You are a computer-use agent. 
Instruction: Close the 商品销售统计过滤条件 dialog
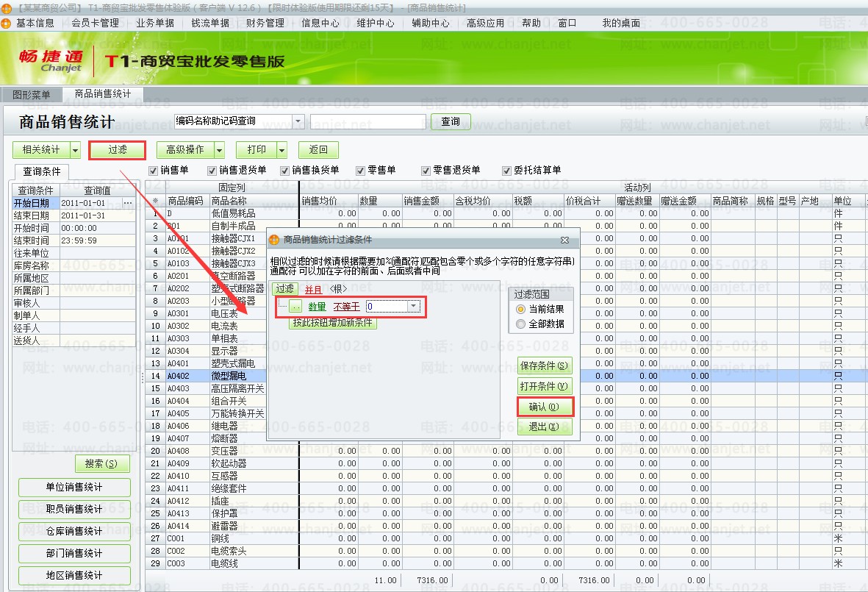[x=564, y=240]
